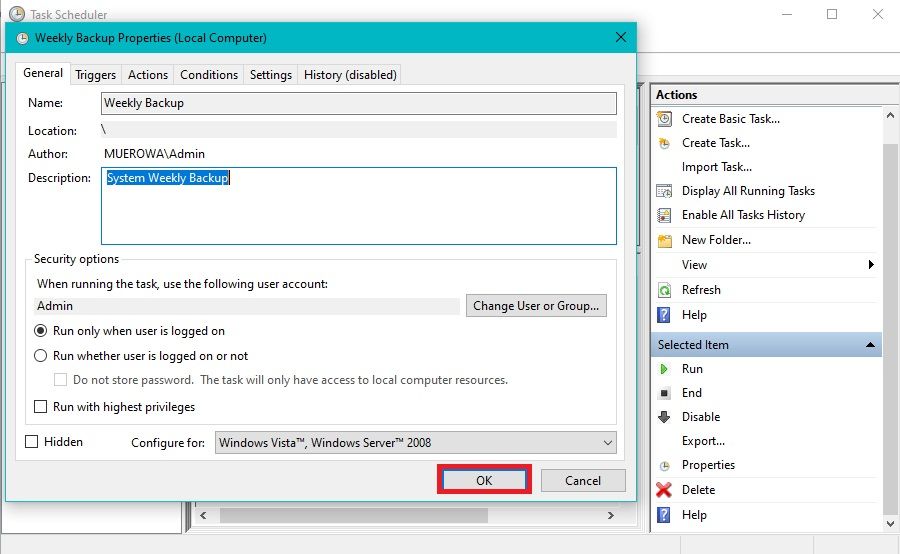Click the Disable down-arrow icon

tap(664, 417)
